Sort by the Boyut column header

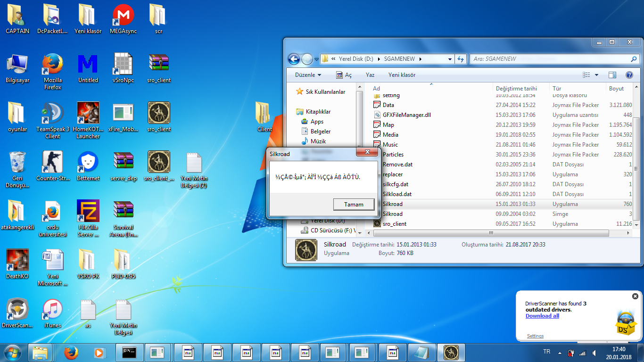point(616,88)
